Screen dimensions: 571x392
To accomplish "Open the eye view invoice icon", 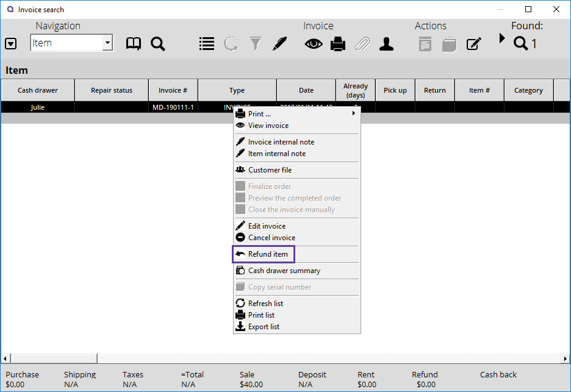I will pyautogui.click(x=314, y=43).
